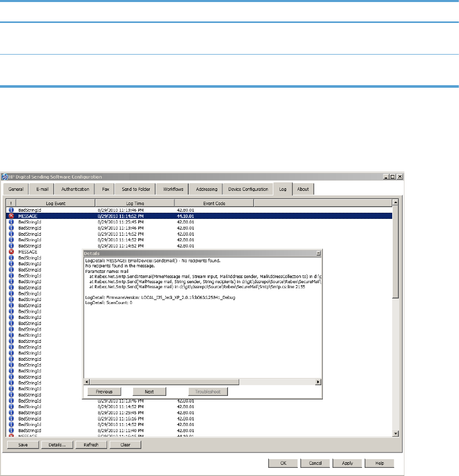Image resolution: width=459 pixels, height=476 pixels.
Task: Click event code 44.10.01 in selected row
Action: [x=185, y=216]
